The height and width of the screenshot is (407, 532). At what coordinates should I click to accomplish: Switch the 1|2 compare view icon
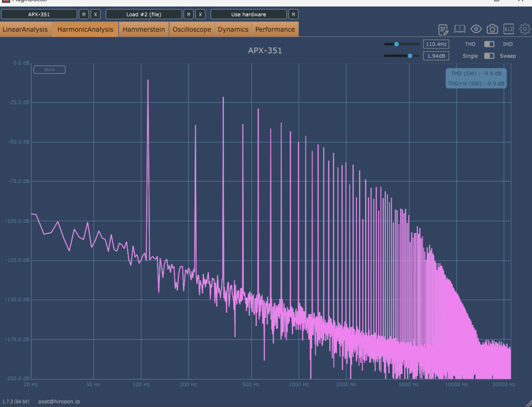[509, 29]
